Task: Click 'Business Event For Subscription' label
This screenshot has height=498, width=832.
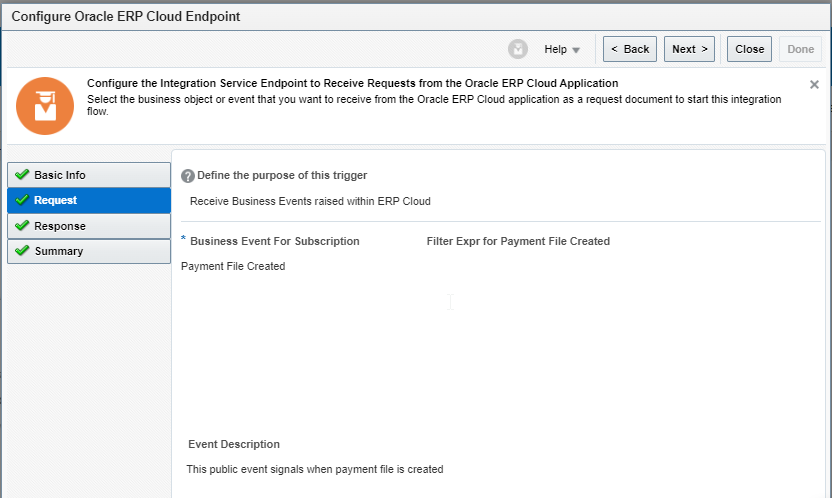Action: [275, 241]
